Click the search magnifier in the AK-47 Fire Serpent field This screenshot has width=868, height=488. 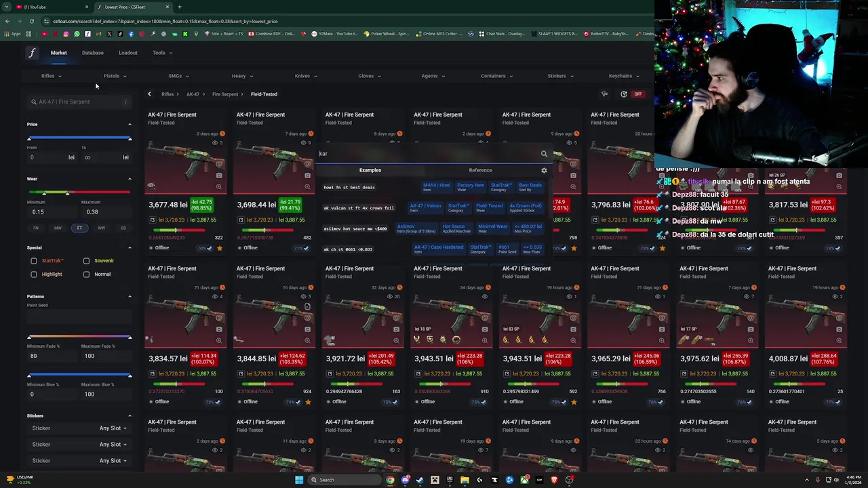coord(33,102)
